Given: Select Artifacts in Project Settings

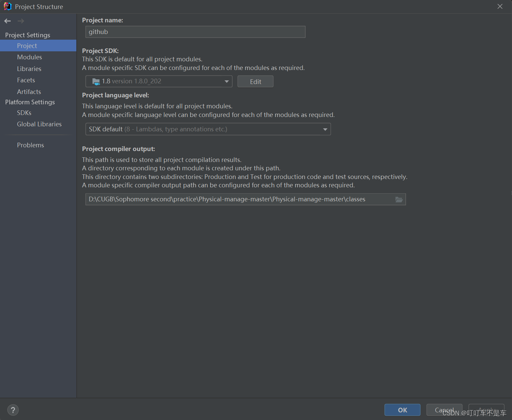Looking at the screenshot, I should pyautogui.click(x=29, y=91).
